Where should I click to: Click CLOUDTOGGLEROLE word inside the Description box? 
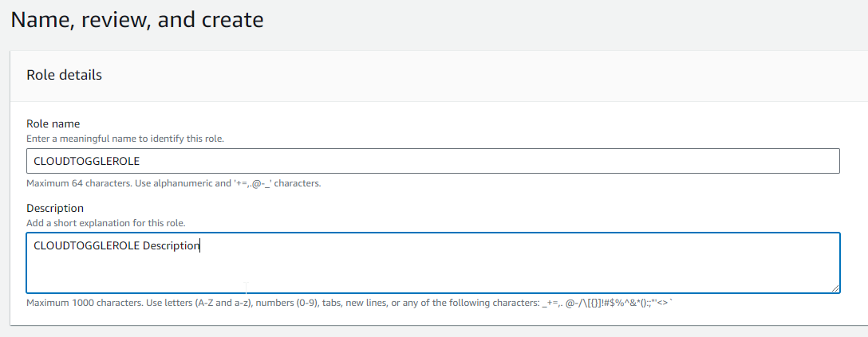coord(86,245)
